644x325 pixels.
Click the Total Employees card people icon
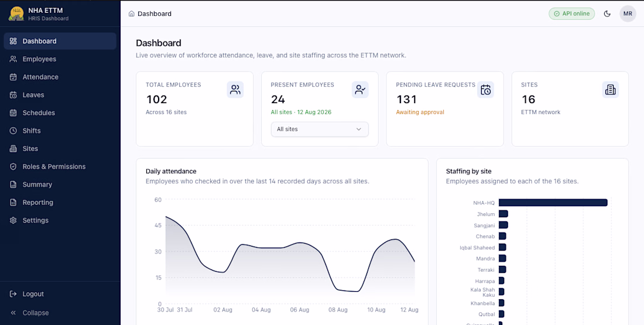tap(235, 90)
